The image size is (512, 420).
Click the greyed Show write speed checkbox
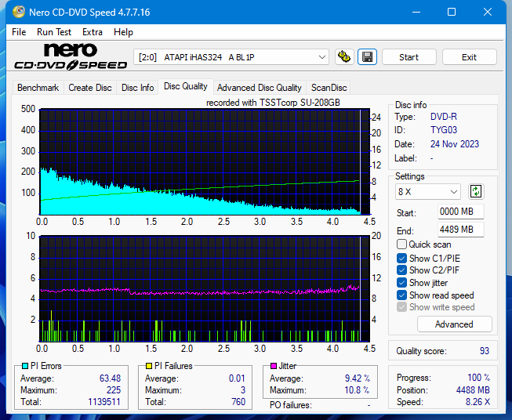[x=401, y=307]
